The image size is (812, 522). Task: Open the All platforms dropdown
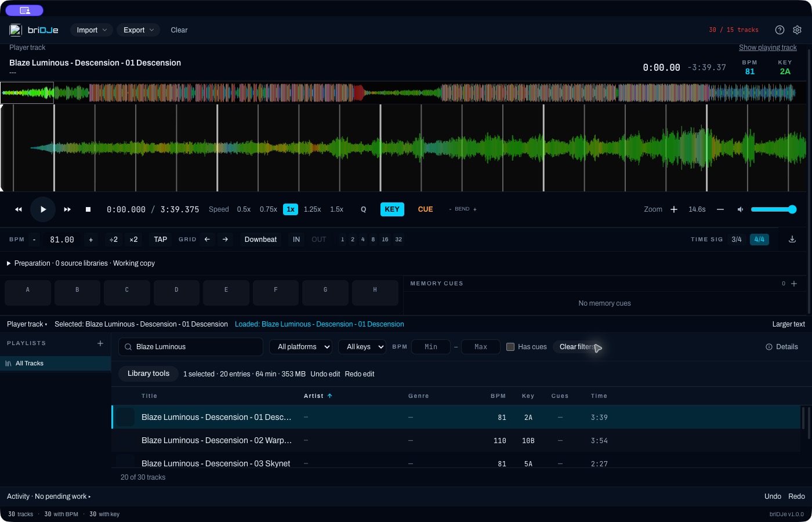pyautogui.click(x=300, y=347)
